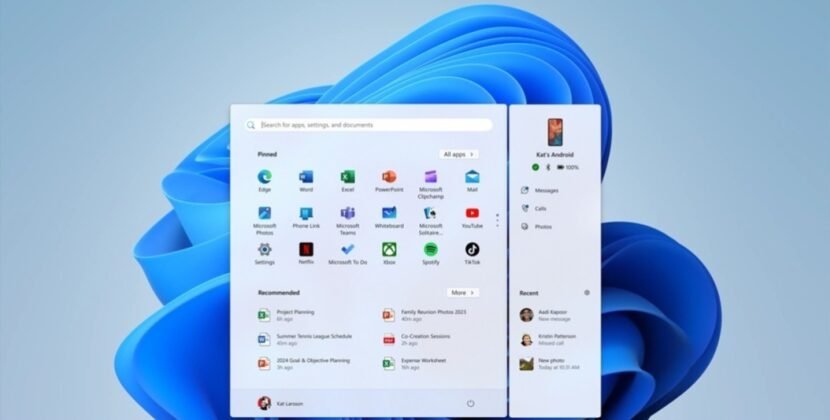
Task: Launch PowerPoint from pinned apps
Action: coord(389,181)
